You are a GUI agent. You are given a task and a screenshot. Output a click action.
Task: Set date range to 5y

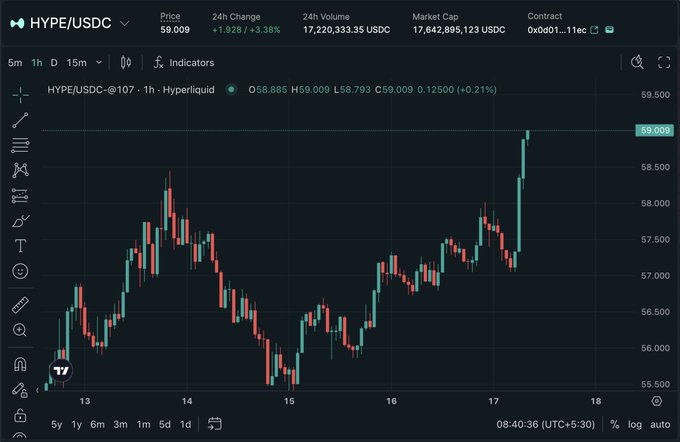[x=56, y=424]
